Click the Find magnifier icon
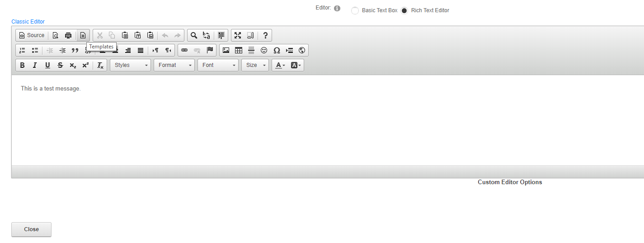Screen dimensions: 644x243 point(193,35)
